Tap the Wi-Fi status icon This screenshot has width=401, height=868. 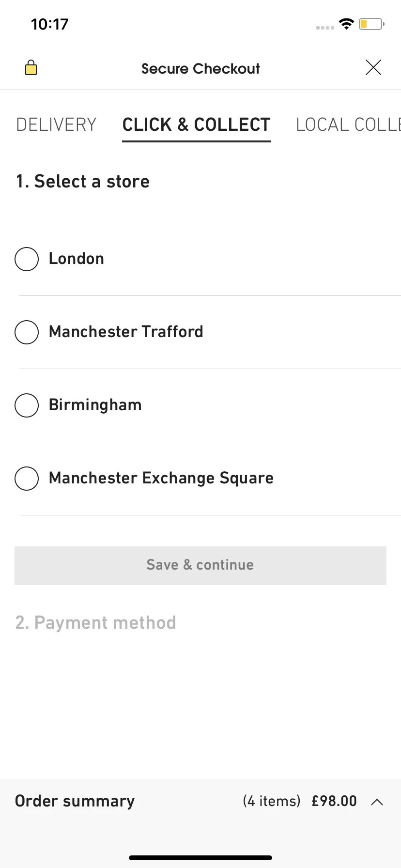(347, 24)
